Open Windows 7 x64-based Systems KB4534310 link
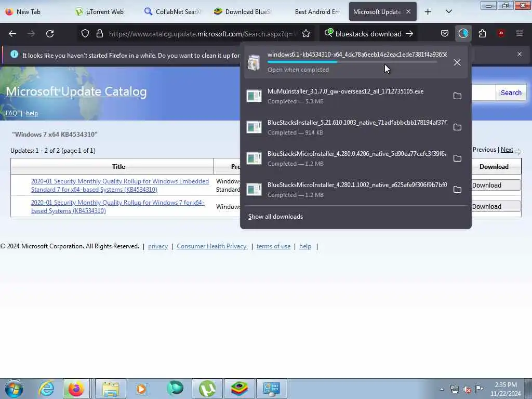532x399 pixels. tap(118, 207)
